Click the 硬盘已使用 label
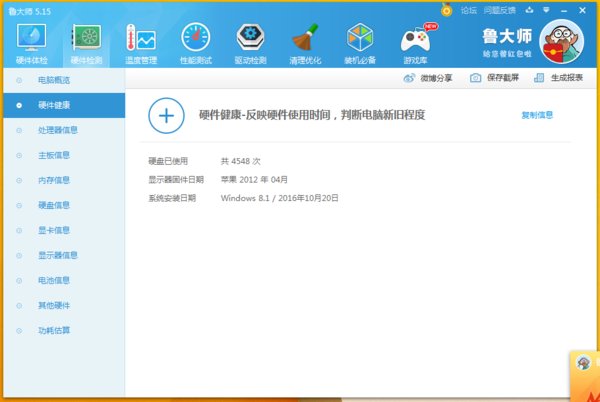 (168, 161)
